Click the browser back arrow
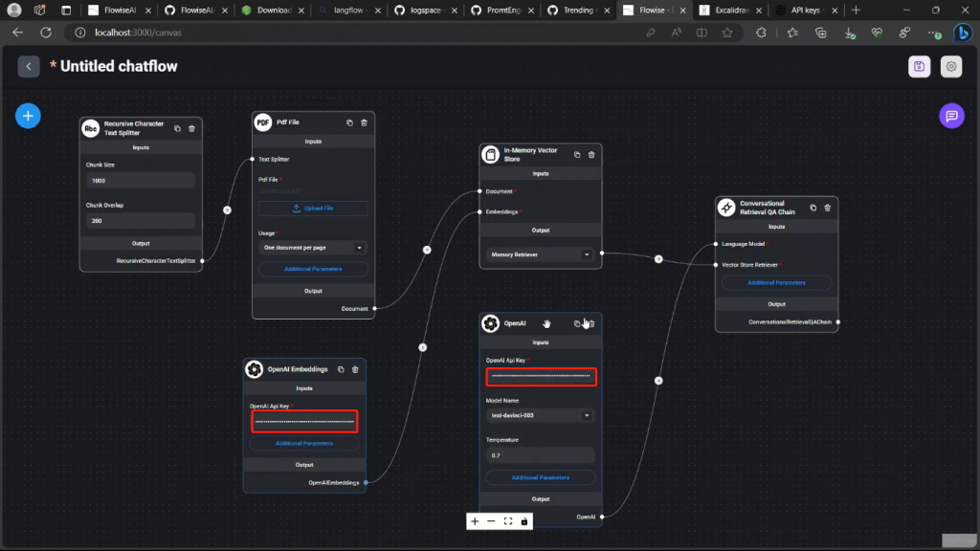 [17, 33]
